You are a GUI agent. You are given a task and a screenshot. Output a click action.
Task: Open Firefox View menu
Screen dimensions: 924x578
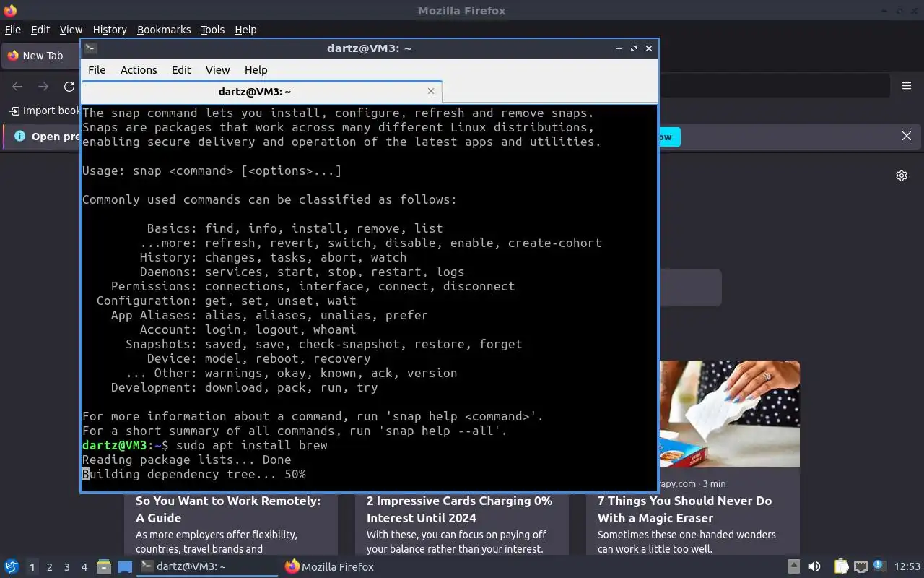click(71, 30)
